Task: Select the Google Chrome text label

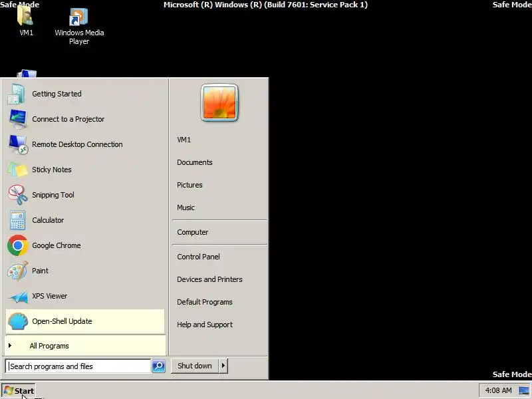Action: pyautogui.click(x=57, y=245)
